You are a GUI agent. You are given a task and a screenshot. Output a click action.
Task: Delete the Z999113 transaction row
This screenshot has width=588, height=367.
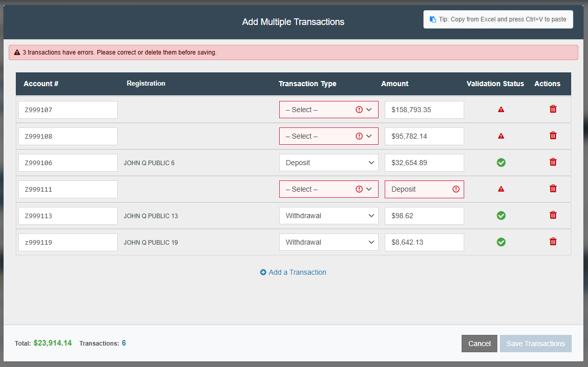(553, 215)
